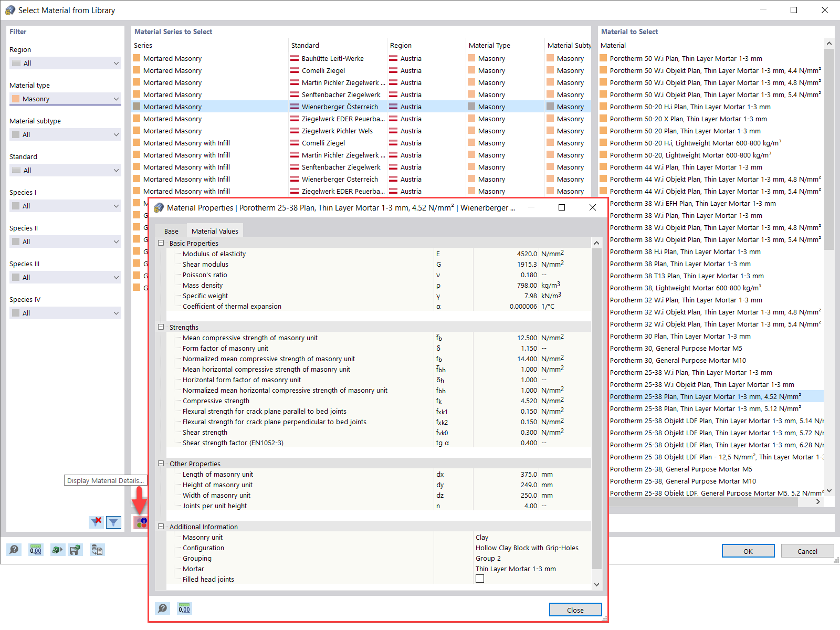
Task: Click the save to library floppy icon
Action: [76, 550]
